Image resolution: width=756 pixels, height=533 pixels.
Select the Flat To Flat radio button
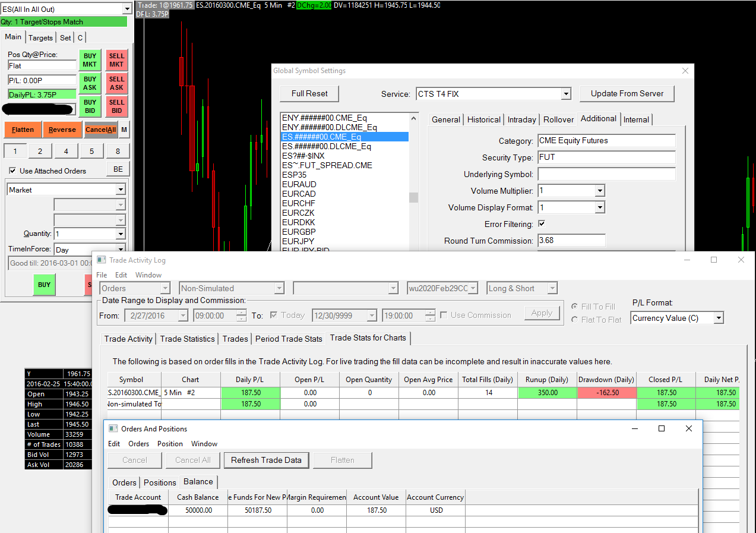click(x=574, y=320)
